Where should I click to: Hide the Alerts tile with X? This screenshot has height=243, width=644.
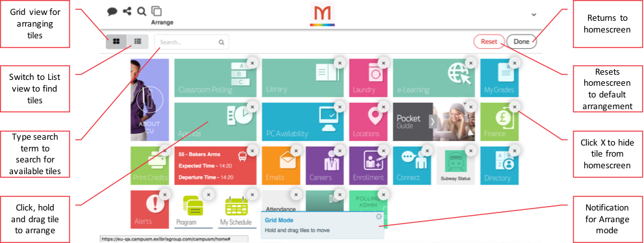164,194
